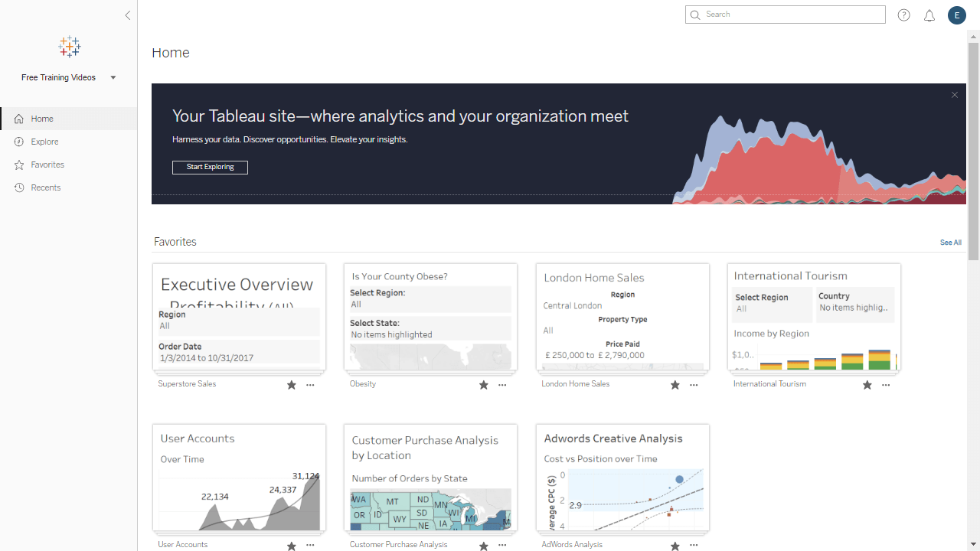
Task: Open the user profile avatar
Action: click(957, 15)
